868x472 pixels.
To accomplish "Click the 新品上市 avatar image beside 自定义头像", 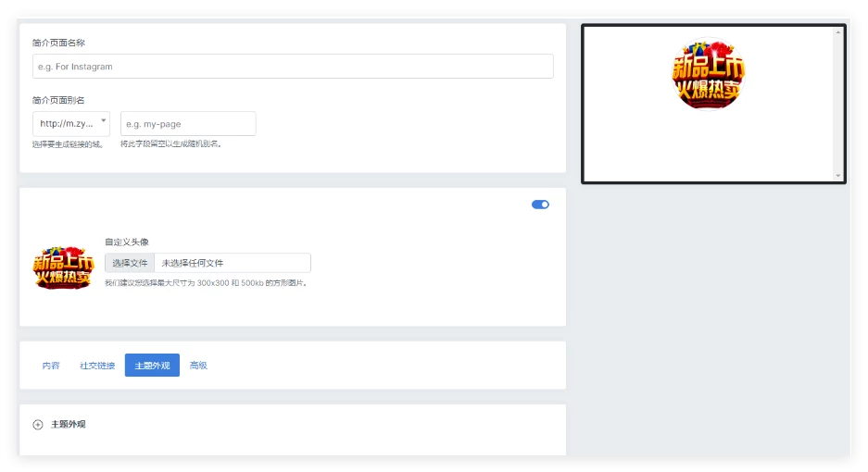I will tap(63, 267).
